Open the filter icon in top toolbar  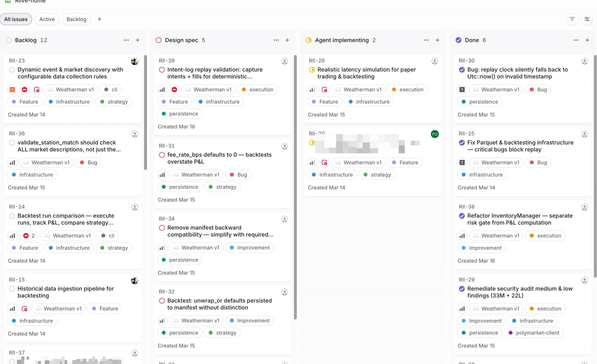(572, 19)
